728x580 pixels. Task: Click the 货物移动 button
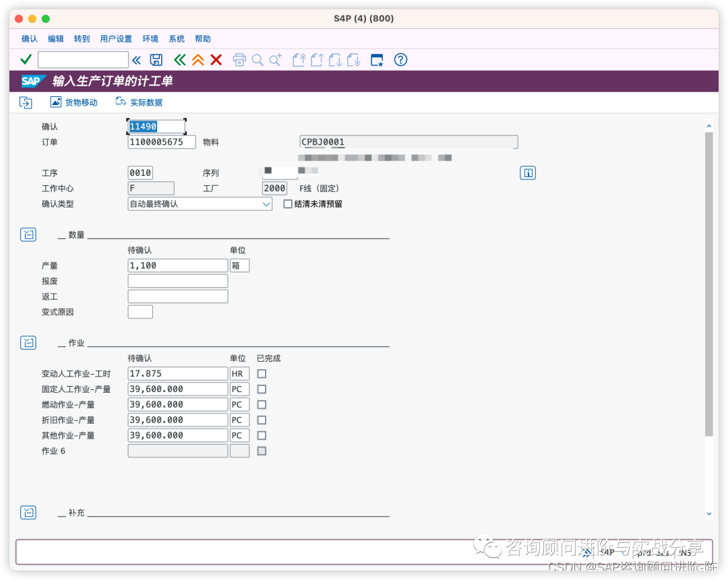point(74,102)
